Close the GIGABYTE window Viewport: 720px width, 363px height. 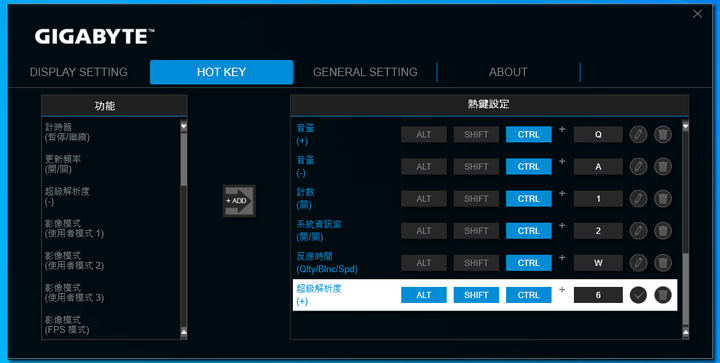(698, 14)
